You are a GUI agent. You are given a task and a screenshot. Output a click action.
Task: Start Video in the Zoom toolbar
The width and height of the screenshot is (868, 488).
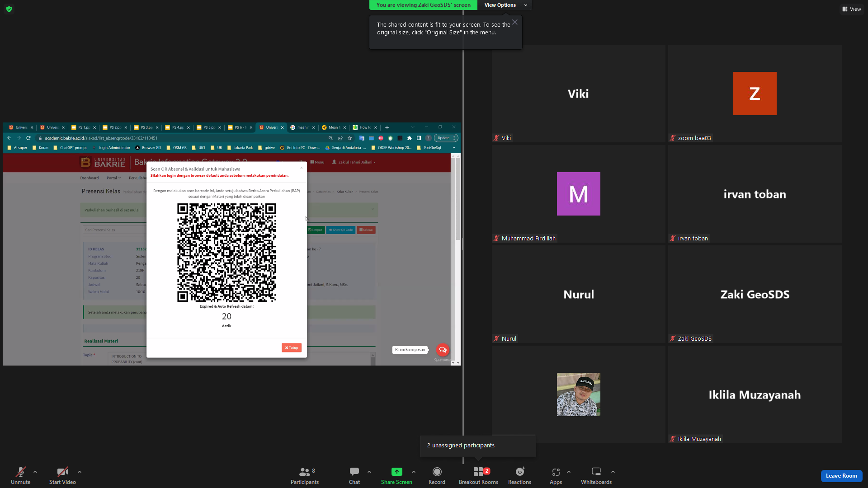pyautogui.click(x=62, y=475)
